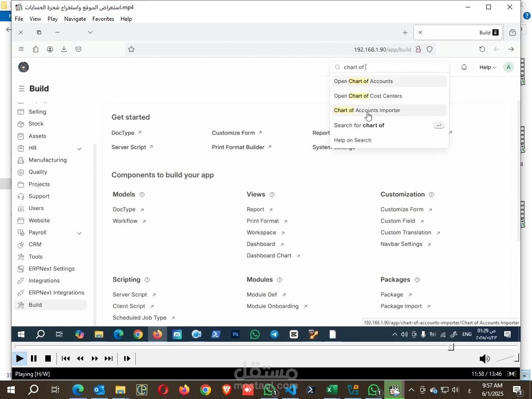Screen dimensions: 532x399
Task: Click the Quality shield icon in sidebar
Action: coord(21,172)
